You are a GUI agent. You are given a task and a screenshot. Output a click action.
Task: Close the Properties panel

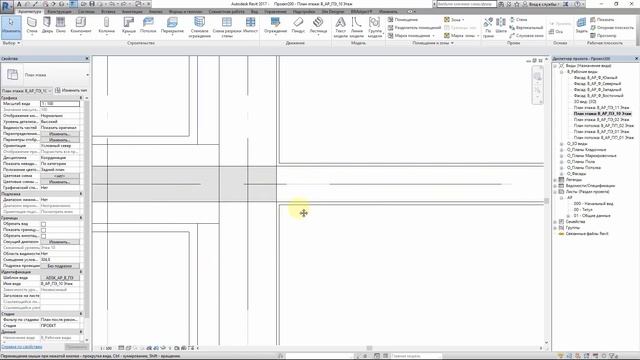coord(87,59)
